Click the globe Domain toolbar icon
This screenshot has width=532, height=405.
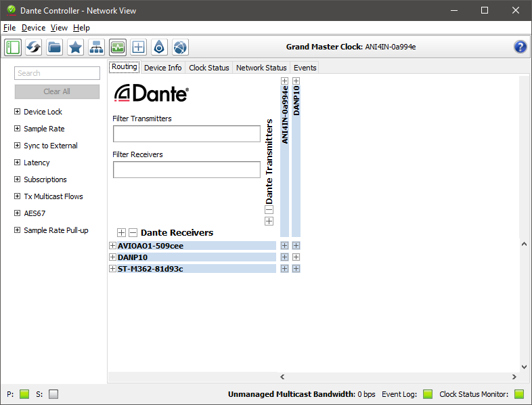tap(180, 47)
